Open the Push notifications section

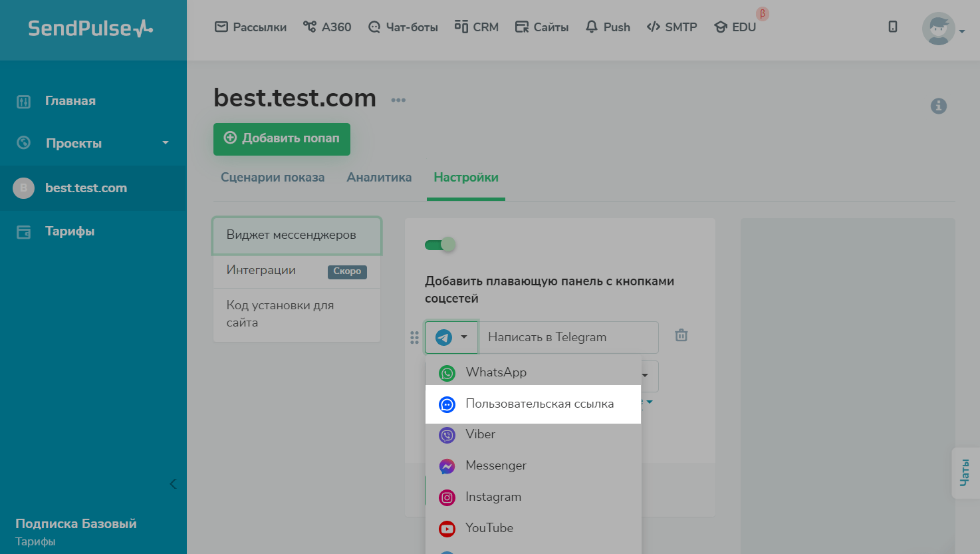point(608,27)
